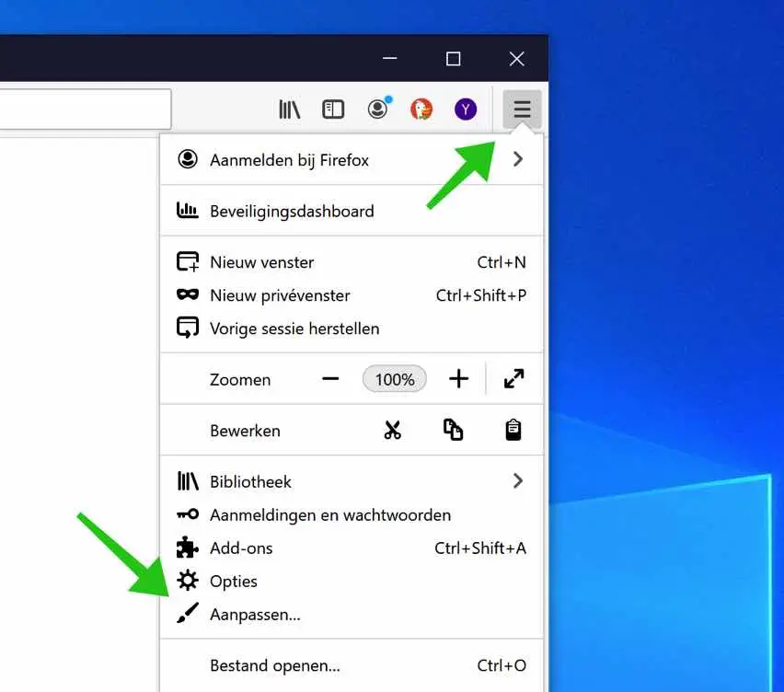Cut using the scissors icon

point(393,430)
